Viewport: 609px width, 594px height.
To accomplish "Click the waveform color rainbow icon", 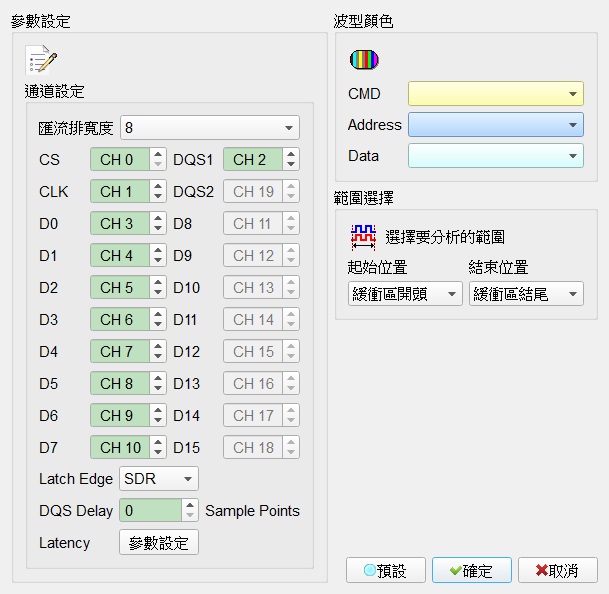I will [364, 60].
